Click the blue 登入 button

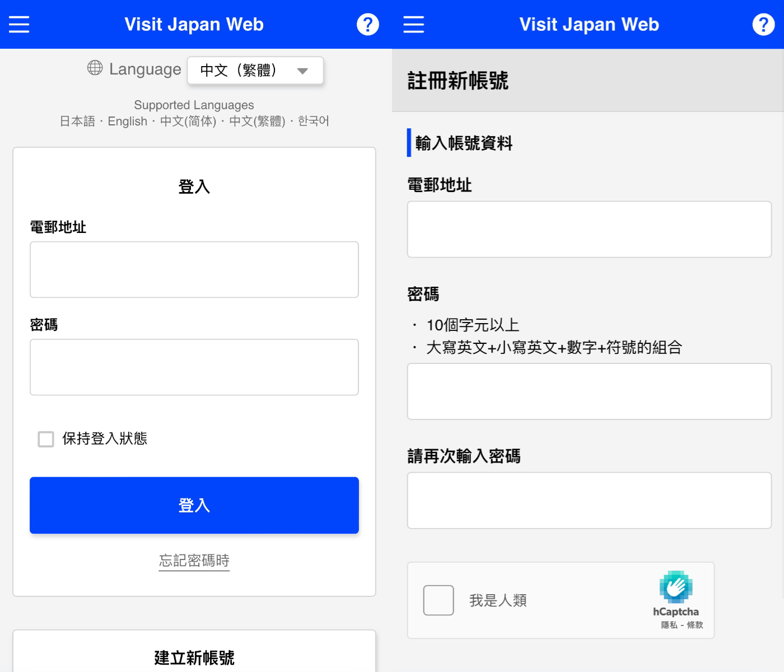tap(194, 505)
